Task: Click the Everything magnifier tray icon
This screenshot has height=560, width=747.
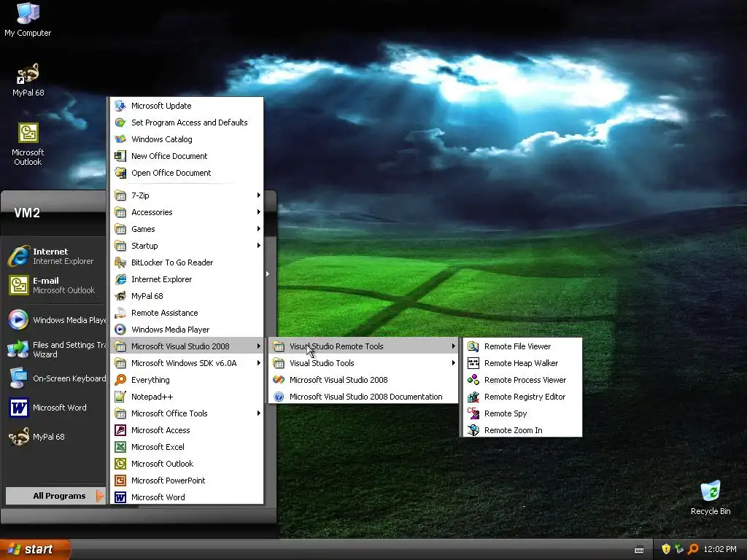Action: (x=693, y=549)
